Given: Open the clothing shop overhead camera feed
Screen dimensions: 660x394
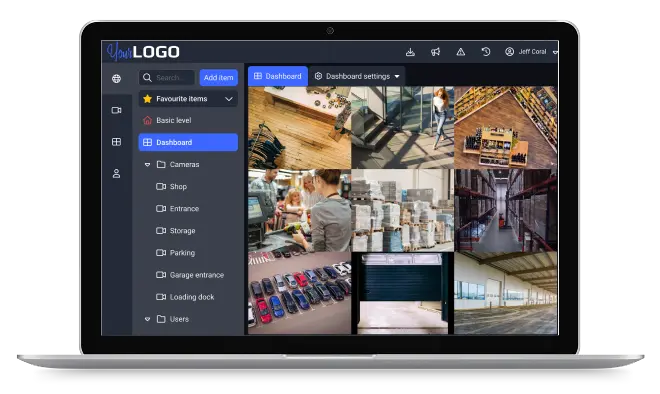Looking at the screenshot, I should (x=300, y=128).
